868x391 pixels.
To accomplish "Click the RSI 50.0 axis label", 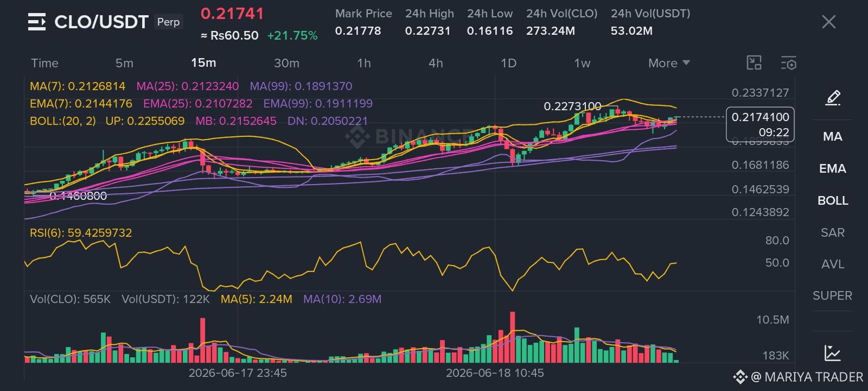I will pyautogui.click(x=777, y=263).
